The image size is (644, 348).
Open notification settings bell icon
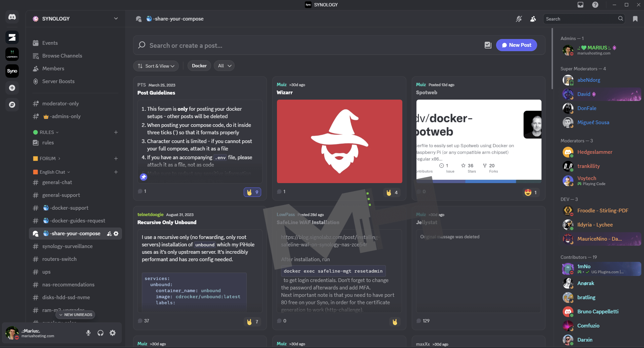click(x=519, y=19)
